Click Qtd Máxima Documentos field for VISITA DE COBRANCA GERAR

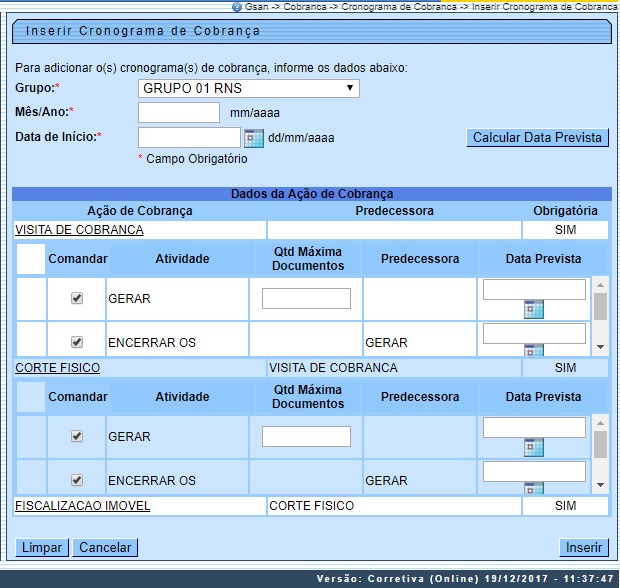306,298
